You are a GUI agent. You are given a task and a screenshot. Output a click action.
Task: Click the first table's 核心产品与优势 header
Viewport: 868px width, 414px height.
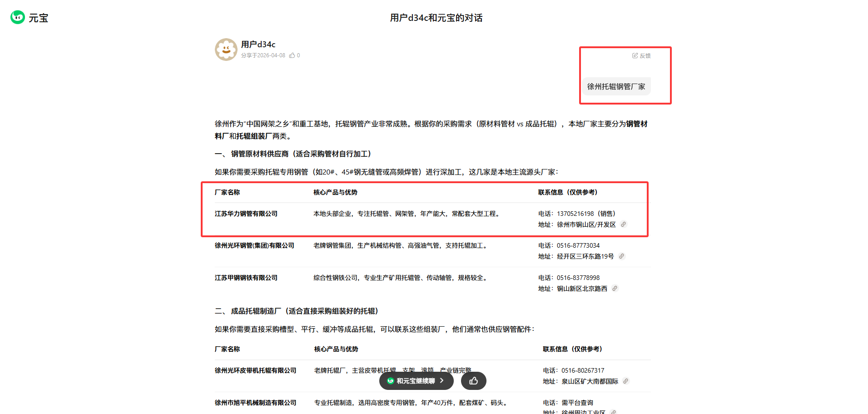[x=335, y=192]
